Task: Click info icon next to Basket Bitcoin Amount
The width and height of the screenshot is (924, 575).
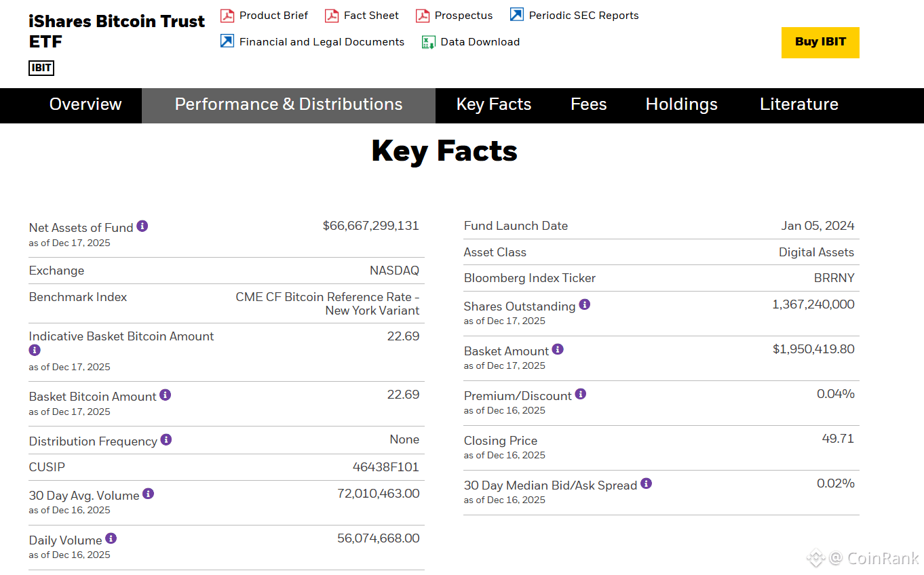Action: pos(166,395)
